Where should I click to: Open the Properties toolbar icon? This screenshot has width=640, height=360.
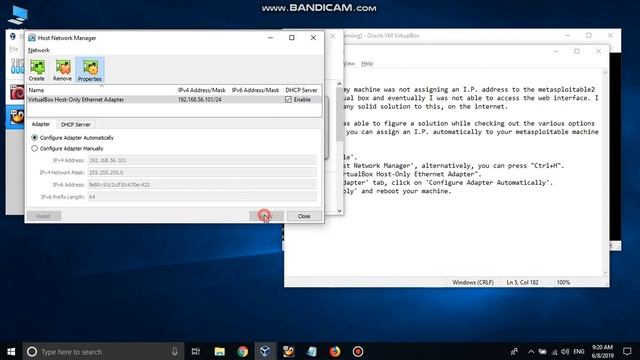pos(90,70)
